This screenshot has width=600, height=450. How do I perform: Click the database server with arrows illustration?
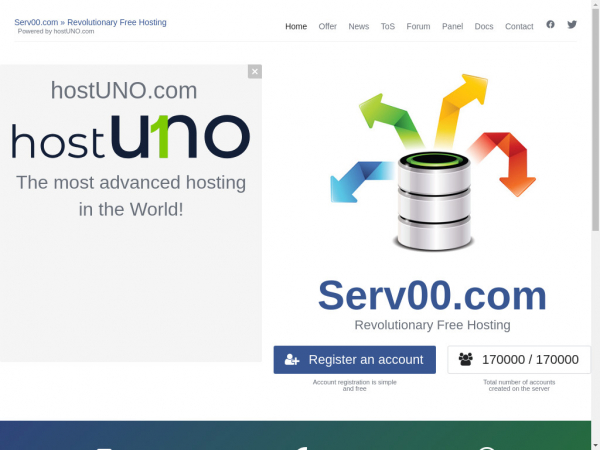click(433, 162)
